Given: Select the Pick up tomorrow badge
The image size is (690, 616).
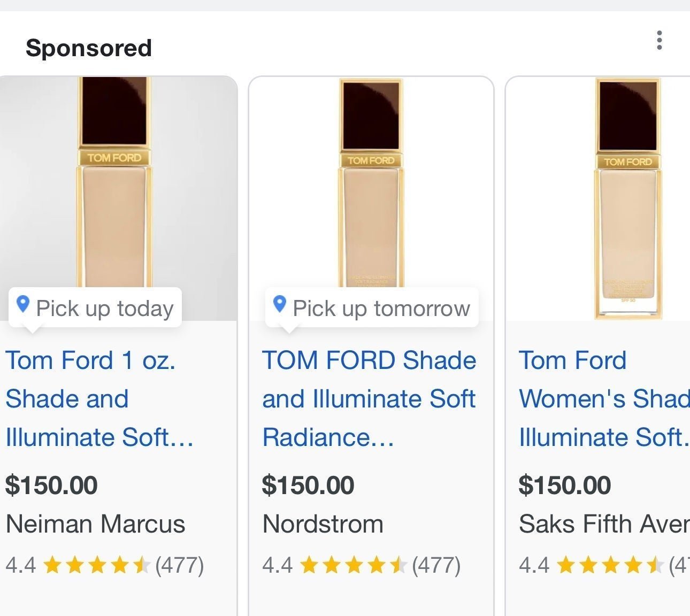Looking at the screenshot, I should pos(372,307).
